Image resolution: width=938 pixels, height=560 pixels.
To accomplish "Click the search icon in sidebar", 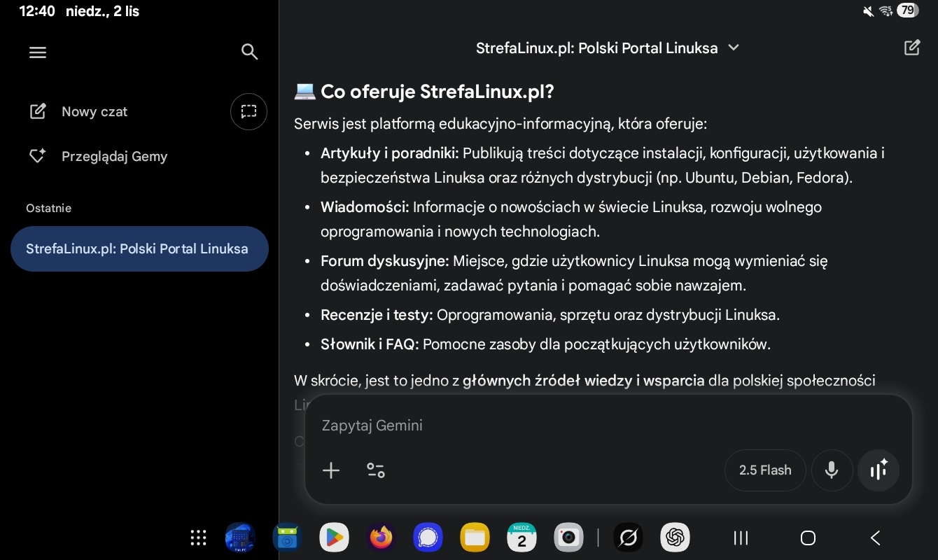I will (x=249, y=52).
